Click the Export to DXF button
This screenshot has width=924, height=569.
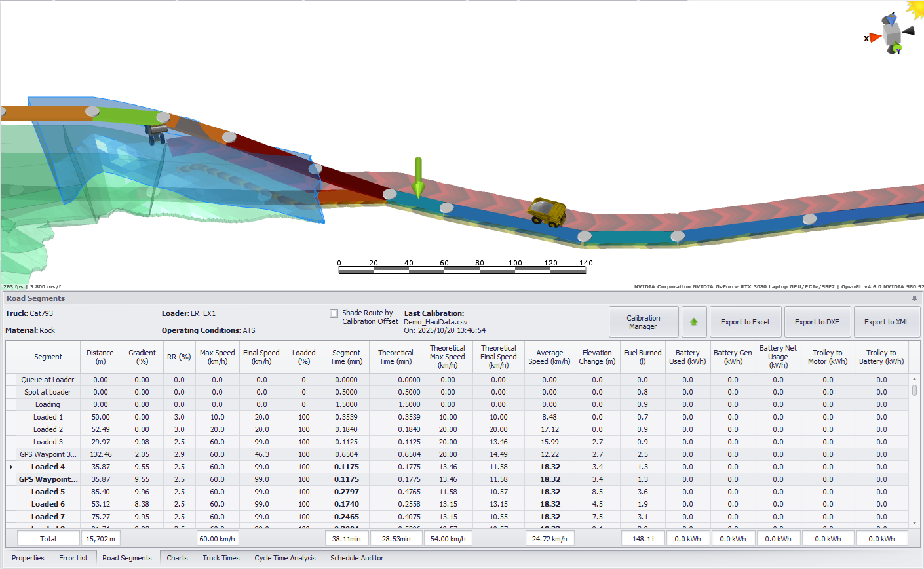(817, 322)
